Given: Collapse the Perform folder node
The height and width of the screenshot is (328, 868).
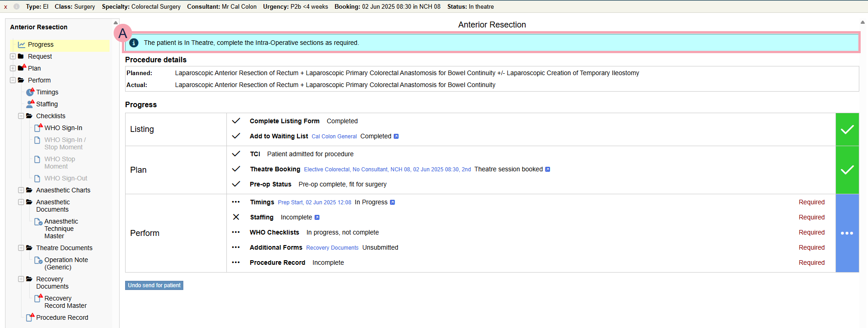Looking at the screenshot, I should coord(13,80).
